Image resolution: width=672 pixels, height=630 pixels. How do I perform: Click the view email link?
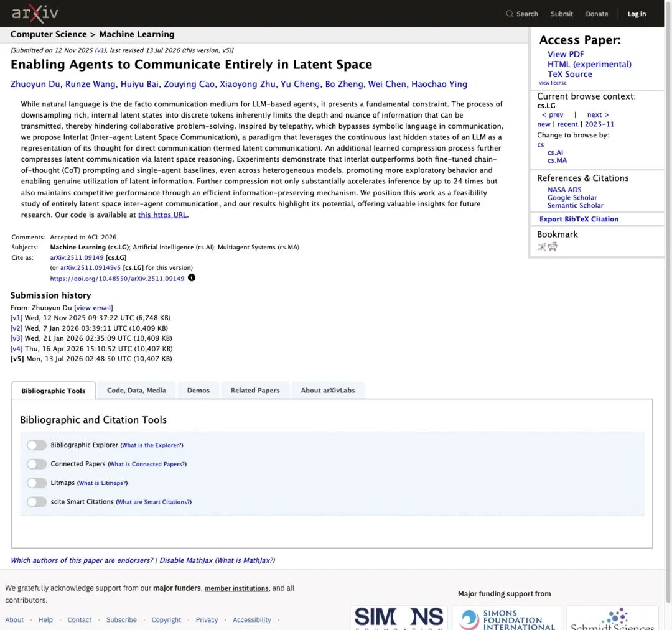point(93,307)
